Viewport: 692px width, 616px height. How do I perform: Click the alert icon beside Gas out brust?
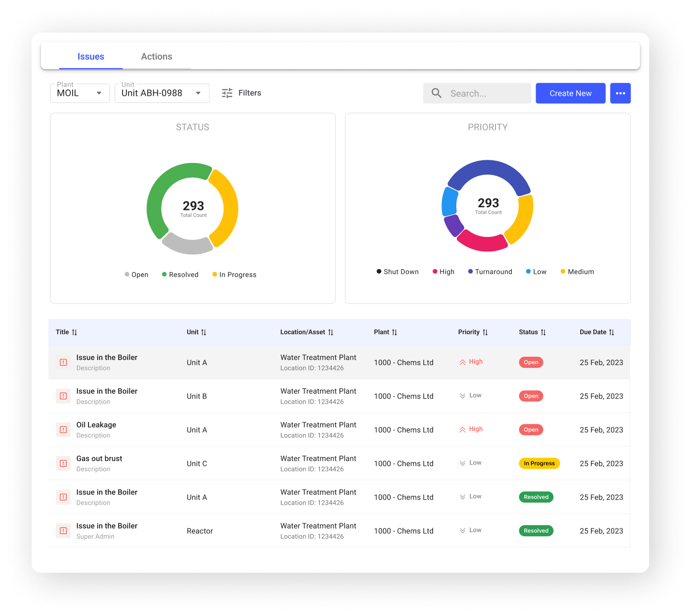[x=63, y=463]
